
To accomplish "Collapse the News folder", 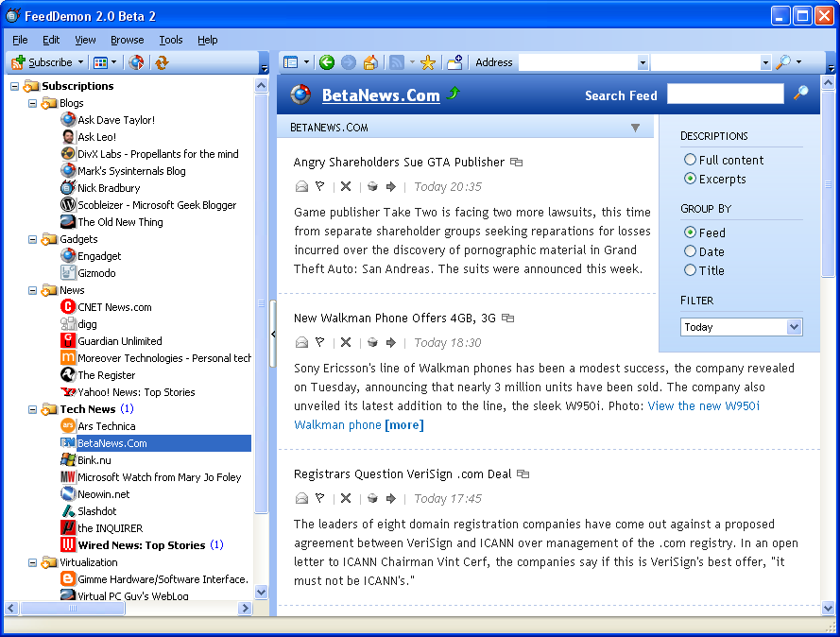I will (x=33, y=290).
